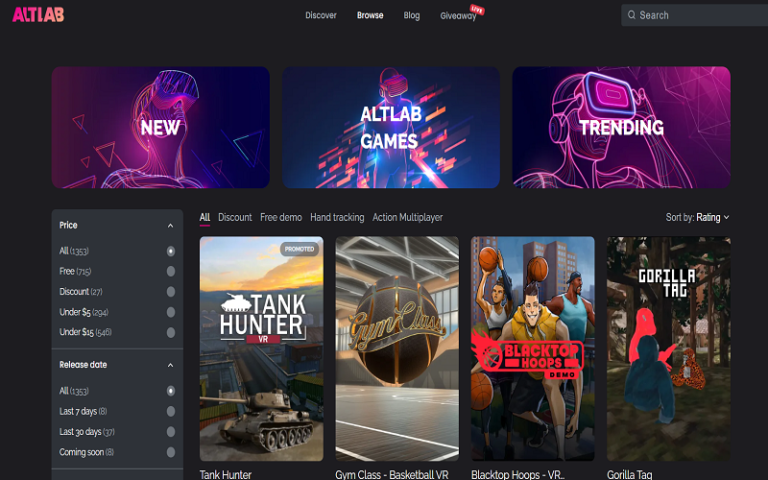Open the Sort by Rating dropdown
Viewport: 768px width, 480px height.
698,217
